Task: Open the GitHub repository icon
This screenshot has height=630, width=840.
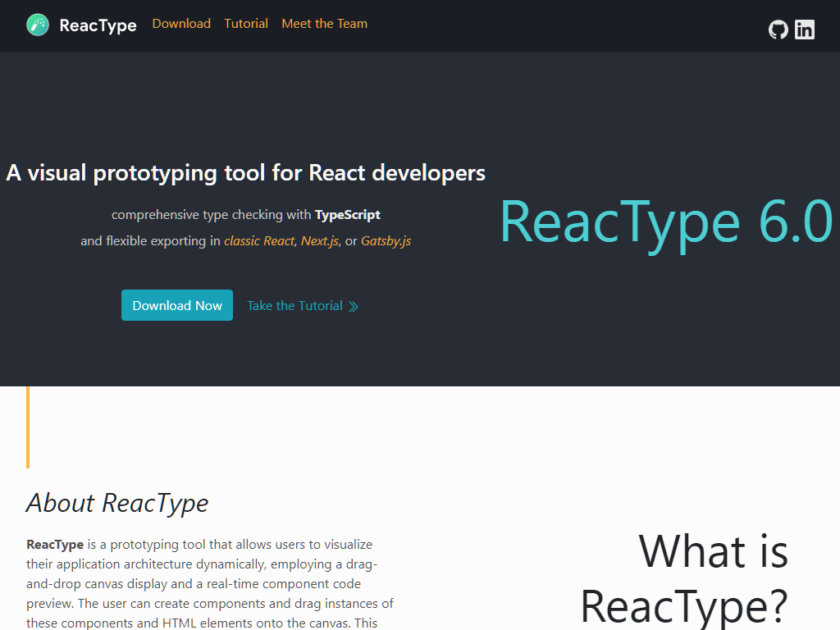Action: pyautogui.click(x=778, y=30)
